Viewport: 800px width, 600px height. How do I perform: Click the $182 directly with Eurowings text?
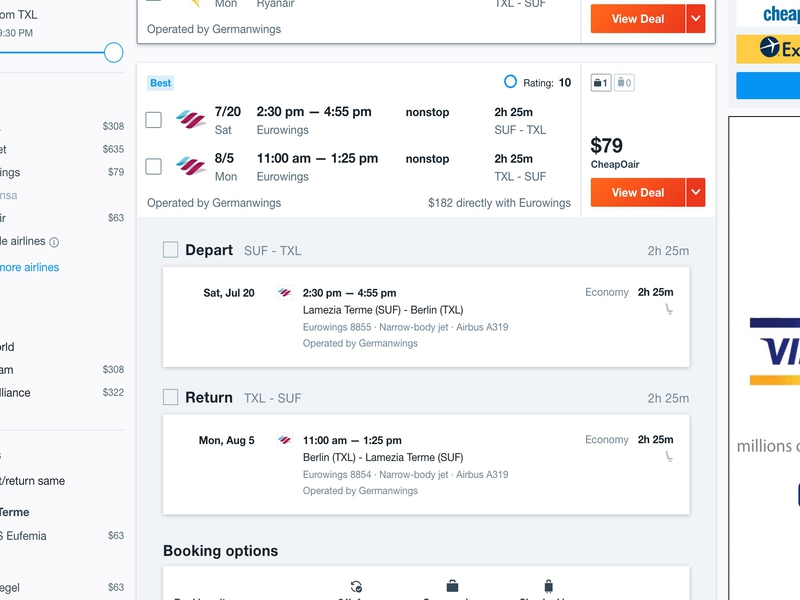(x=499, y=203)
